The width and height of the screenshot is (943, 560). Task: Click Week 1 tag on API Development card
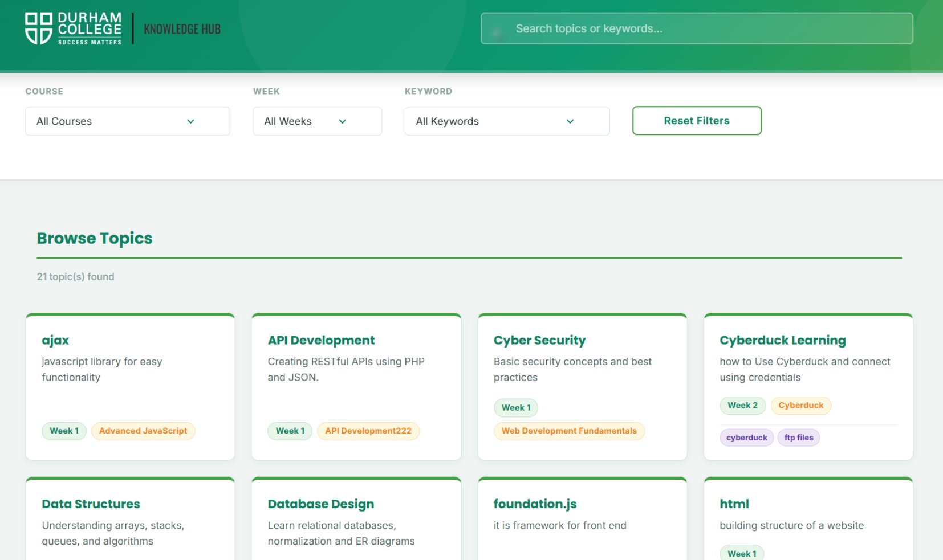tap(290, 431)
